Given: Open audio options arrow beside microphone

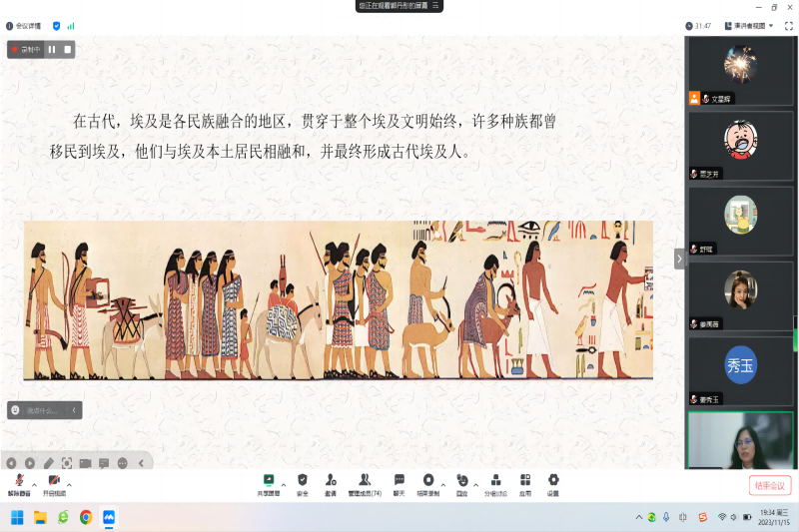Looking at the screenshot, I should 35,485.
